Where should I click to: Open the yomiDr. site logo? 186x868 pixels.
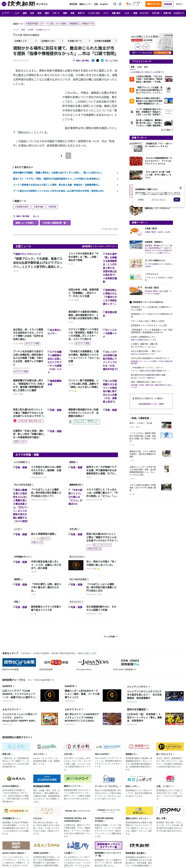[47, 747]
